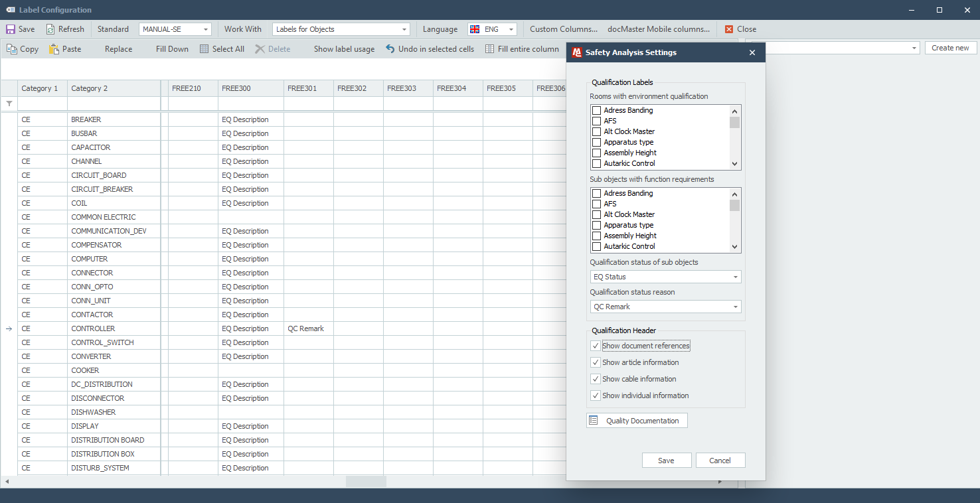980x503 pixels.
Task: Click the Create new button
Action: 950,48
